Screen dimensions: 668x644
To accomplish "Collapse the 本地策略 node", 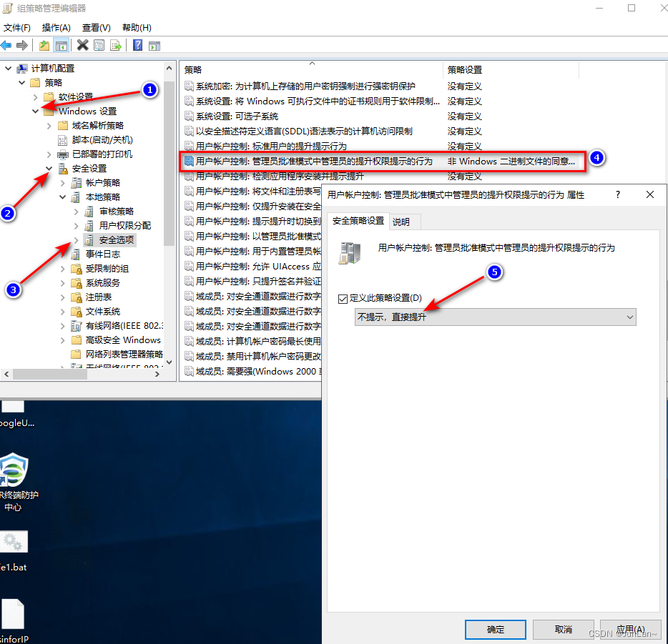I will [x=63, y=197].
